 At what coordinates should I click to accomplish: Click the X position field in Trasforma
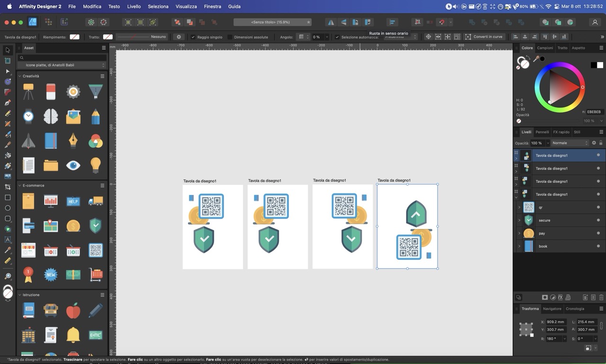tap(555, 322)
